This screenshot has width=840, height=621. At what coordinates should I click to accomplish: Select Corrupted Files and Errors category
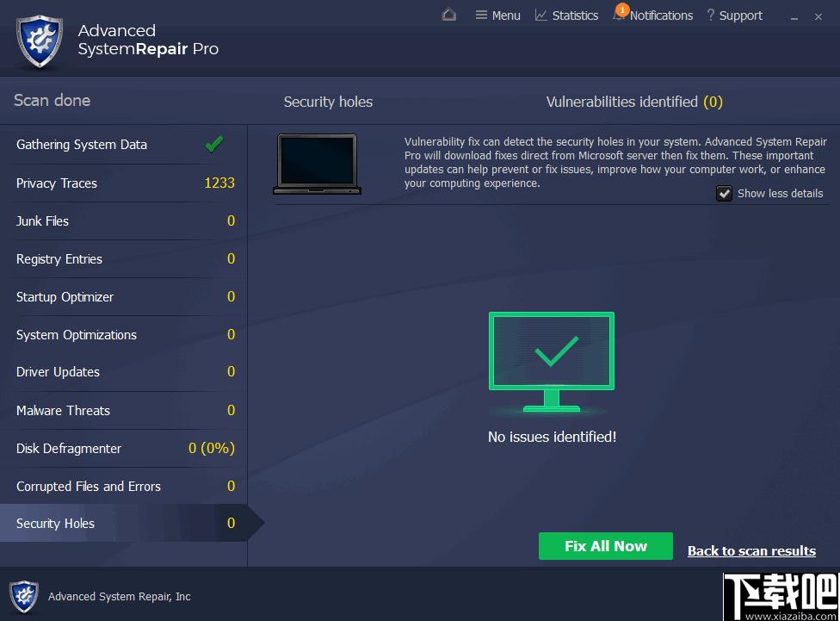click(124, 486)
